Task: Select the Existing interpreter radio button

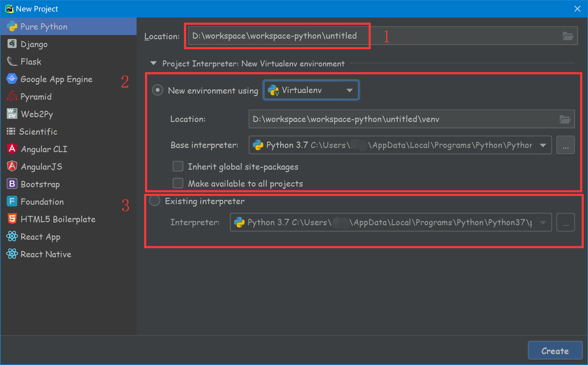Action: pos(154,200)
